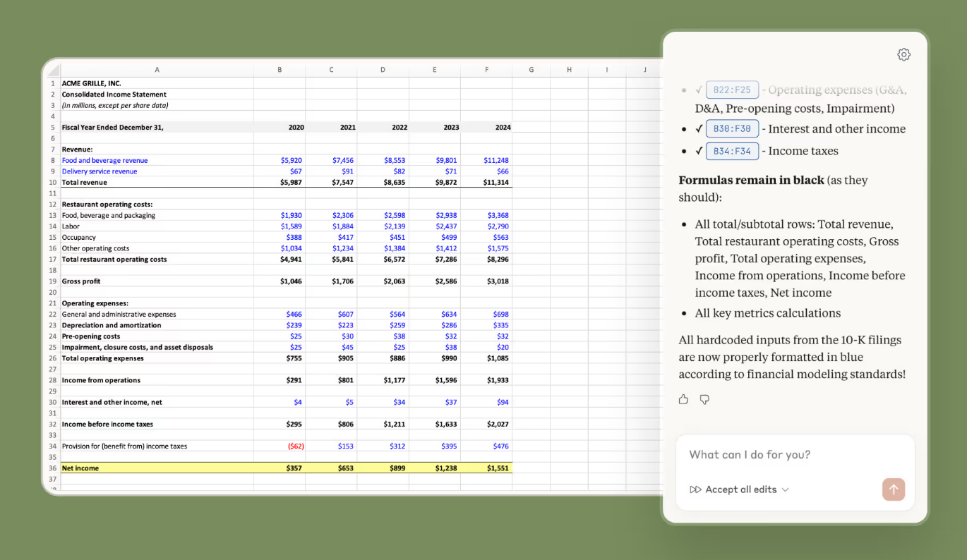Select column A header
This screenshot has height=560, width=967.
click(157, 70)
